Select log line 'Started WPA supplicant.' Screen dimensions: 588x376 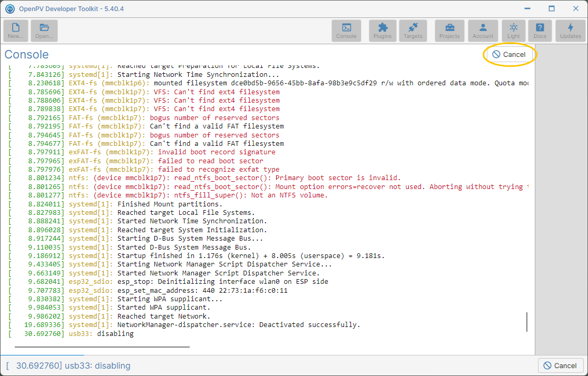tap(110, 308)
